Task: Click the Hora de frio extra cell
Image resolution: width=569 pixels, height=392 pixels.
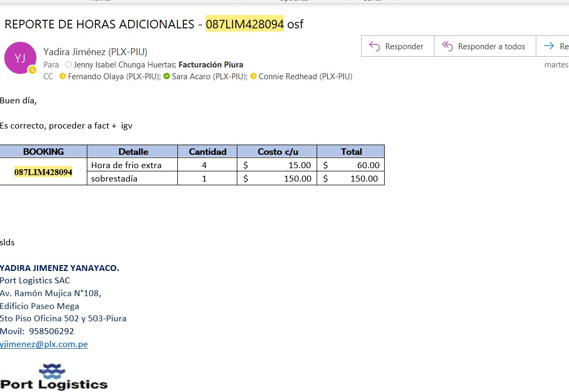Action: pos(132,165)
